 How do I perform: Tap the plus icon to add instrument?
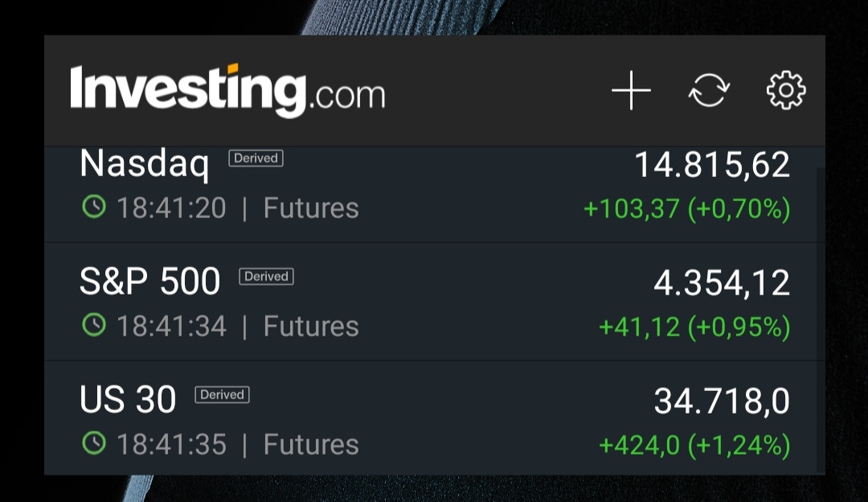tap(631, 90)
